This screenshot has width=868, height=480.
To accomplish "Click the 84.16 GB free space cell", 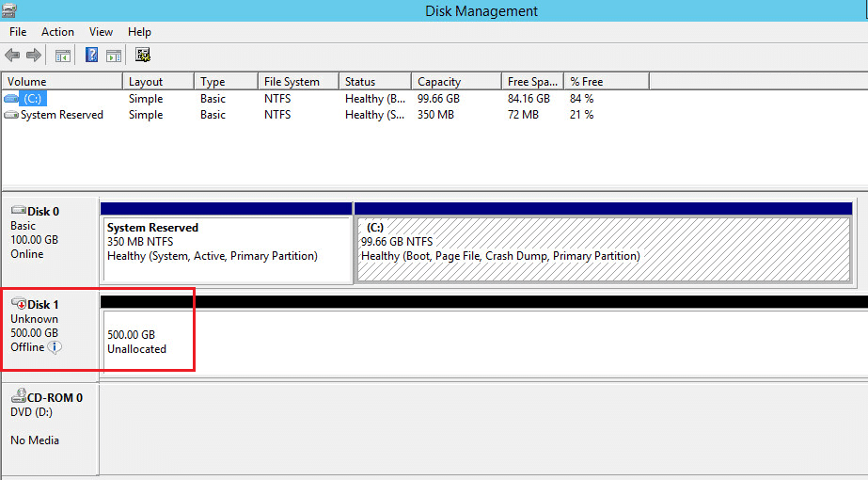I will [x=529, y=99].
